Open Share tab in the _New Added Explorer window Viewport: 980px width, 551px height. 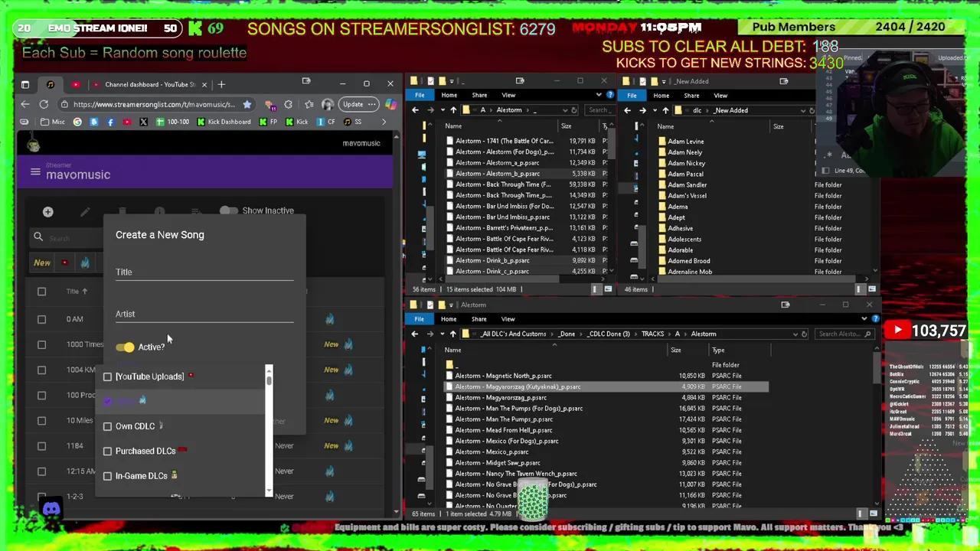[691, 96]
